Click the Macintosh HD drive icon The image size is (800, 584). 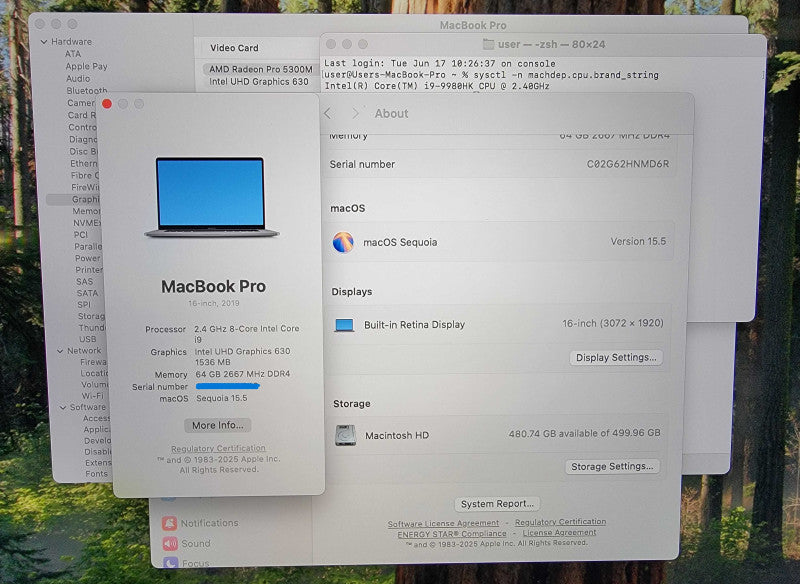345,435
